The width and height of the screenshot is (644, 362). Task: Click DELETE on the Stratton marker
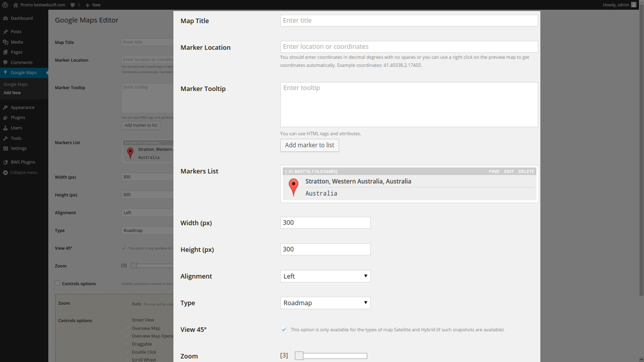pyautogui.click(x=526, y=171)
